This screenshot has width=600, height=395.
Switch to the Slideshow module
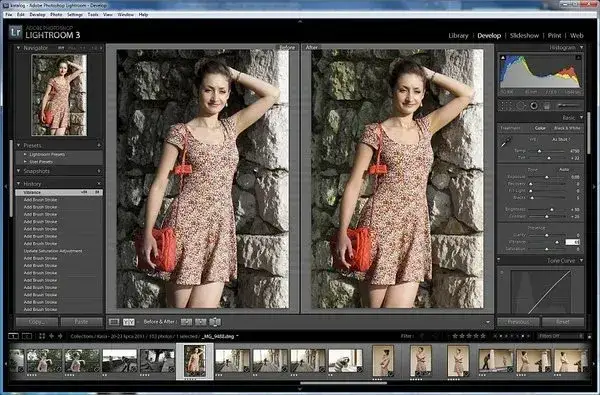524,36
